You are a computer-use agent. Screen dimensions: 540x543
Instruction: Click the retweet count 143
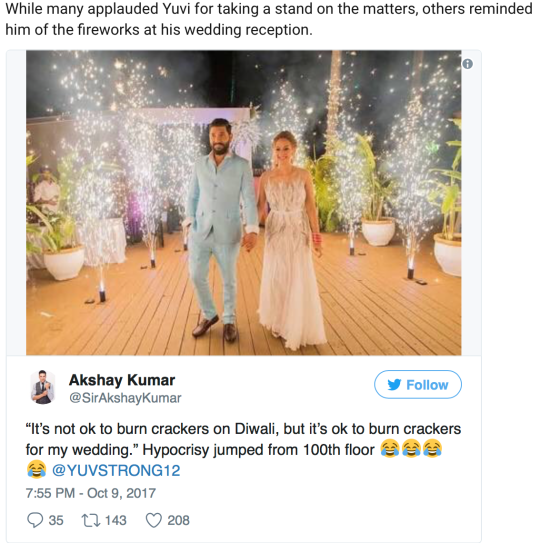(x=116, y=520)
